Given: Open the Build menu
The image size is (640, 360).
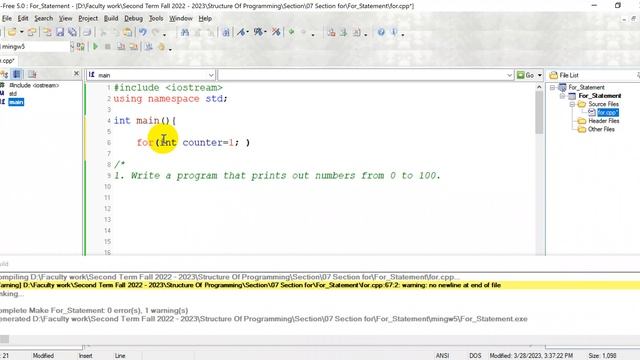Looking at the screenshot, I should 111,18.
